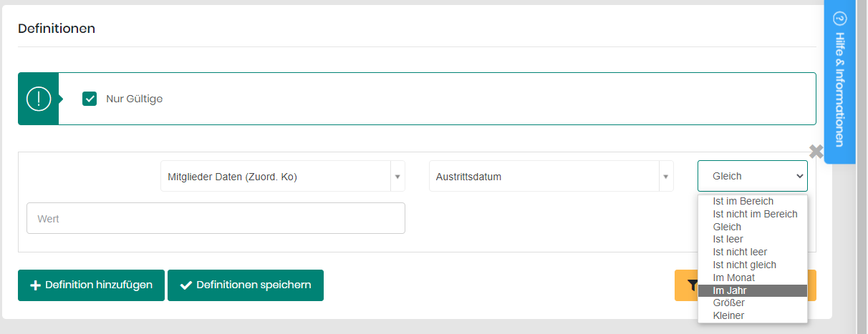
Task: Open the Mitglieder Daten dropdown
Action: [282, 177]
